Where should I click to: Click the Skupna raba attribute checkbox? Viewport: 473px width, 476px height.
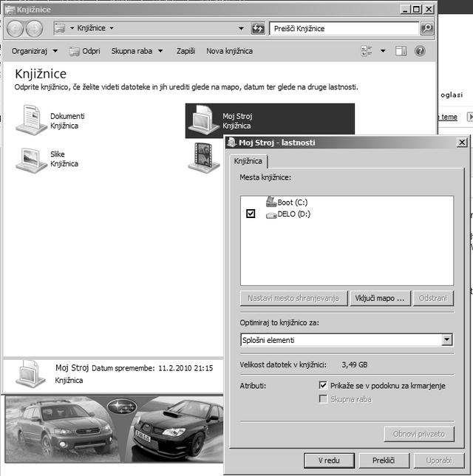(x=323, y=399)
